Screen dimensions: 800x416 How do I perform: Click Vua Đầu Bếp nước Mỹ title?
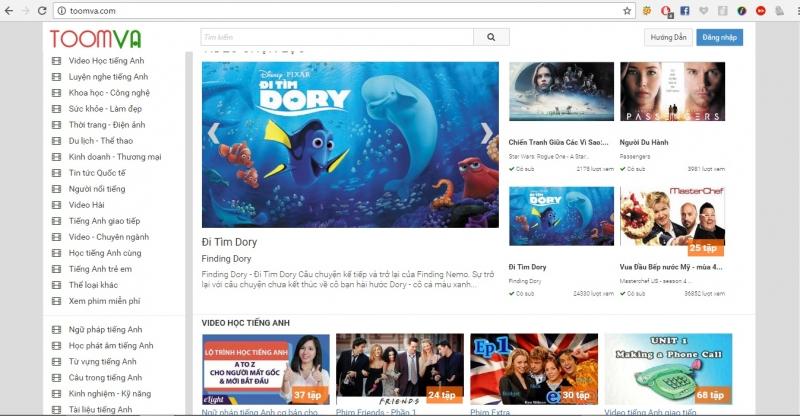pyautogui.click(x=671, y=267)
